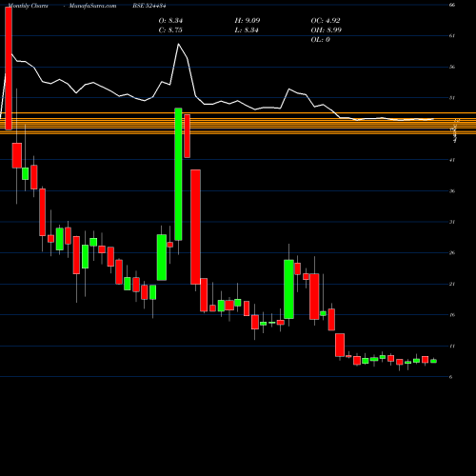Click the 51 price axis label
Viewport: 476px width, 476px height.
pos(452,98)
